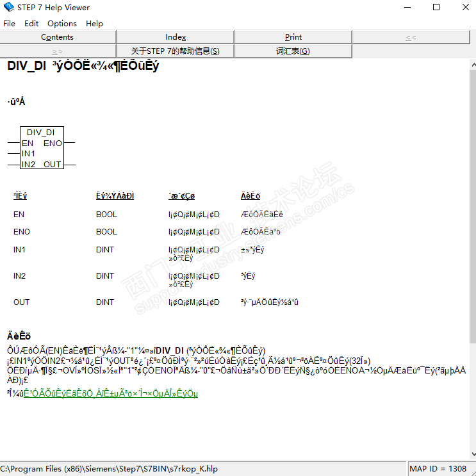The height and width of the screenshot is (476, 476).
Task: Click the ENO parameter row label
Action: (22, 232)
